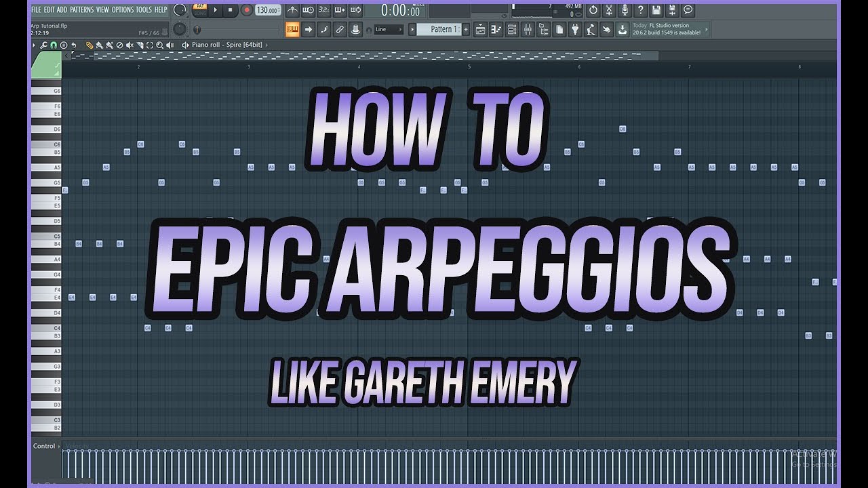Toggle typing keyboard to piano button
This screenshot has height=488, width=868.
(x=292, y=29)
